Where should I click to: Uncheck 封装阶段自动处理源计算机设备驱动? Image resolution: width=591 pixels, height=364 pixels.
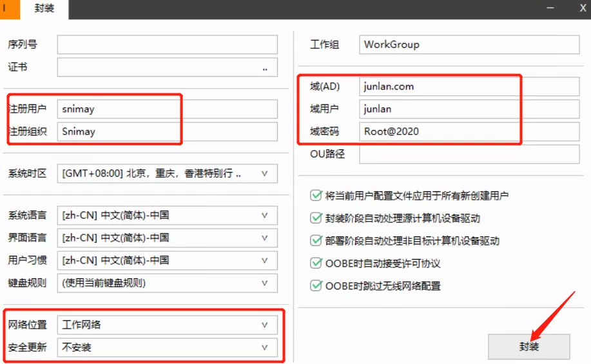coord(316,218)
